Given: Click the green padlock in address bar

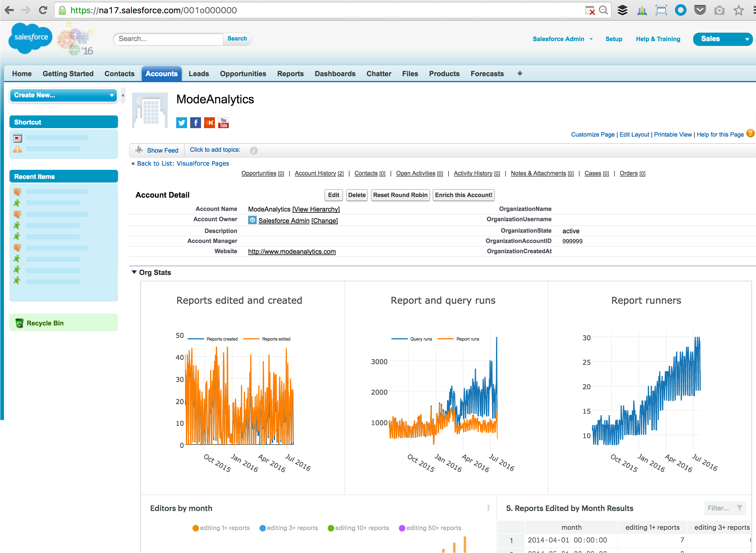Looking at the screenshot, I should (62, 10).
